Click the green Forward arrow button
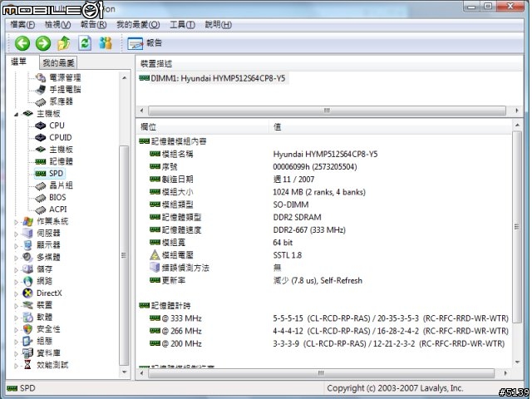The height and width of the screenshot is (399, 532). (x=43, y=43)
